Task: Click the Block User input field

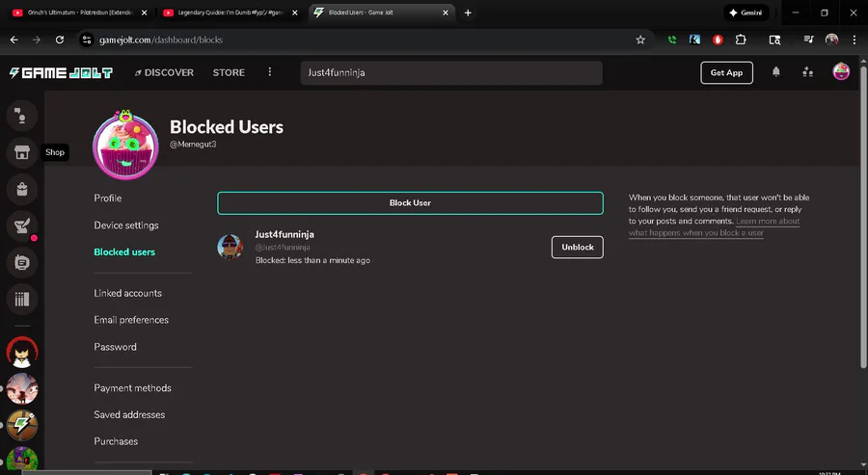Action: pyautogui.click(x=410, y=203)
